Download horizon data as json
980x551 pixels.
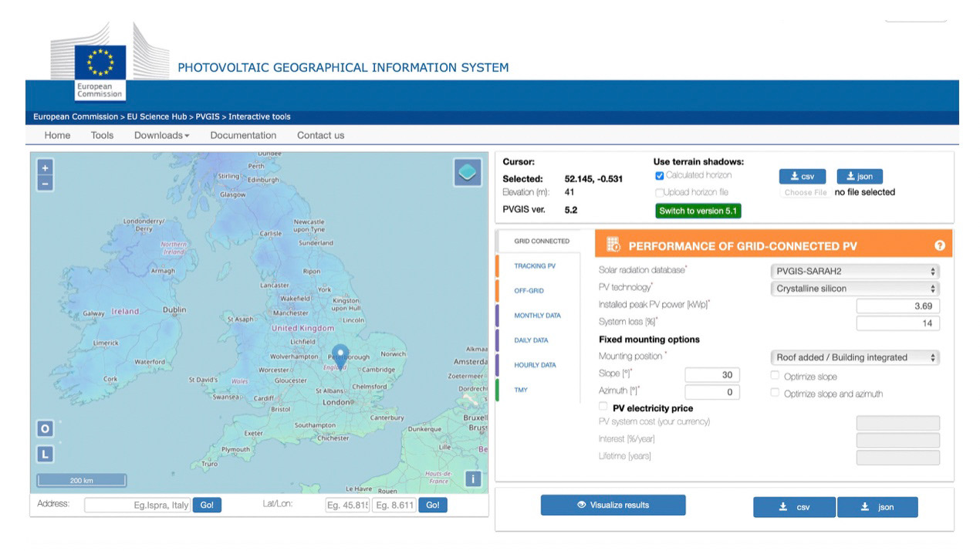859,176
